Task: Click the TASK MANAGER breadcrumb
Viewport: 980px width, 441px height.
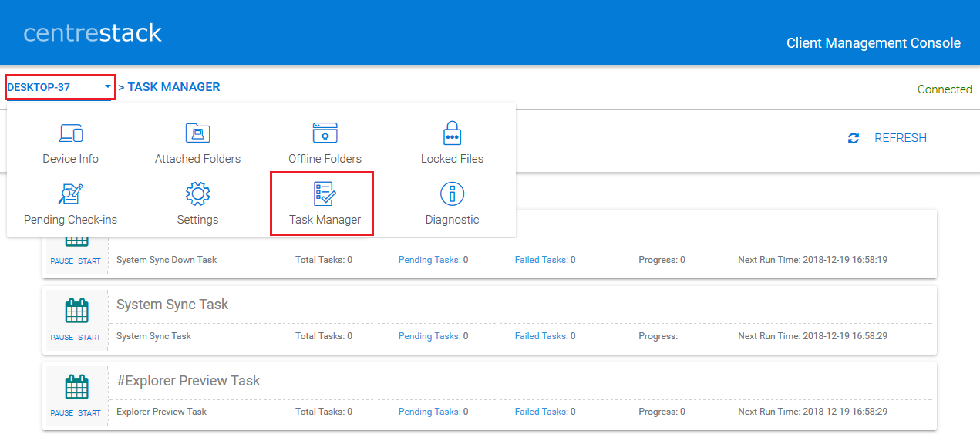Action: (x=173, y=87)
